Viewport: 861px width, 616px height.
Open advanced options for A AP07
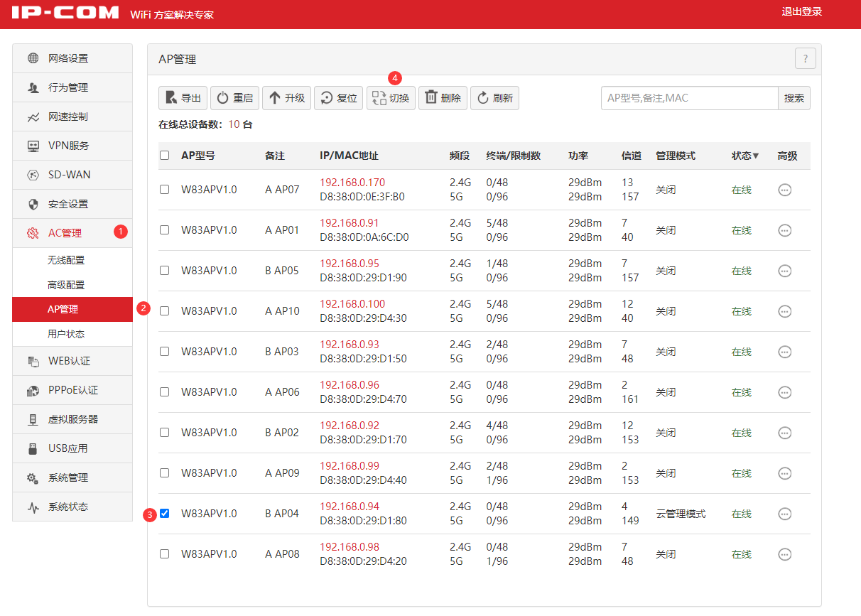click(785, 190)
